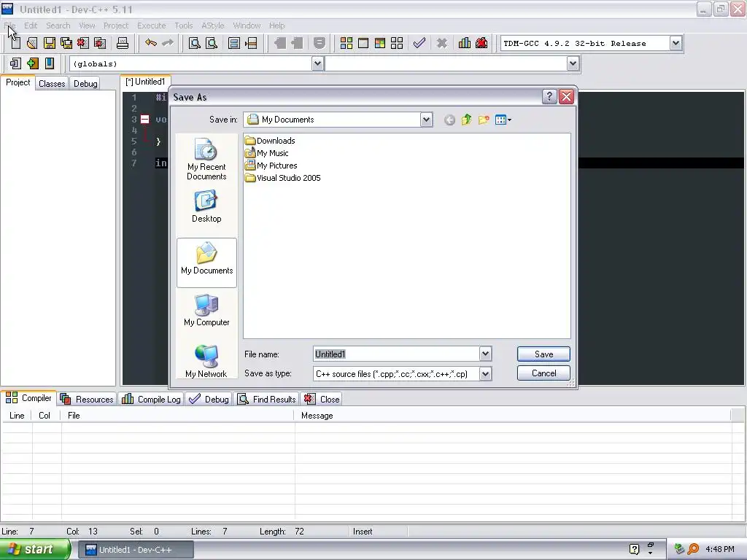Open the Resources tab
Screen dimensions: 747x560
tap(87, 399)
